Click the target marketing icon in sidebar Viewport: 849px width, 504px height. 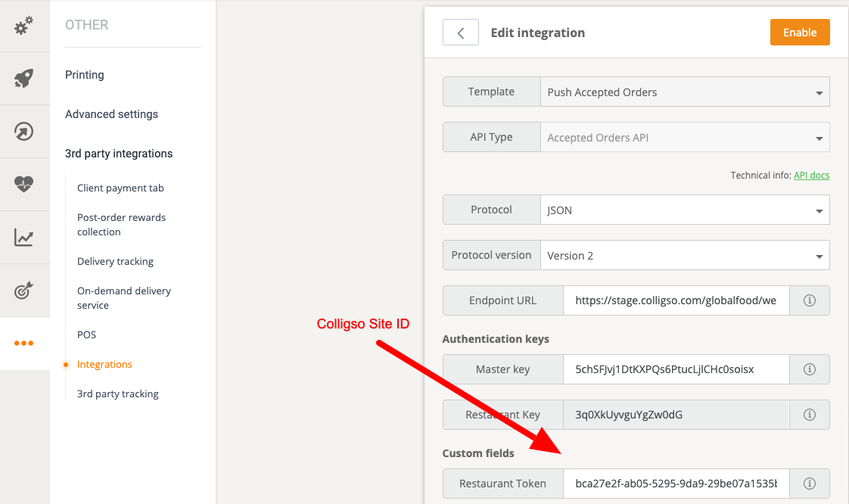click(x=24, y=290)
